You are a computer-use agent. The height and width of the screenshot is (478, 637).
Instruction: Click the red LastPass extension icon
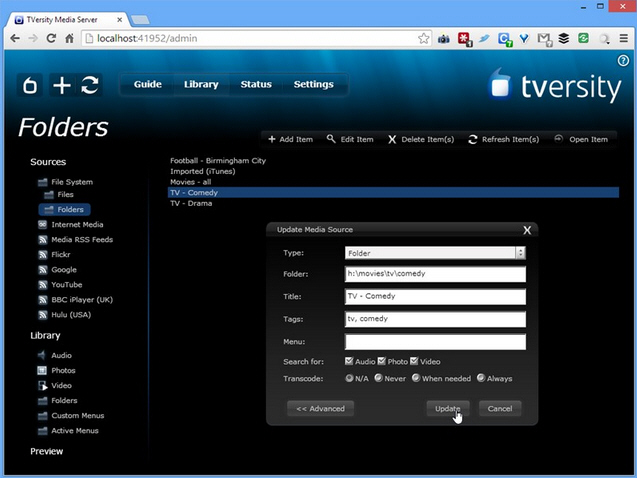(x=464, y=39)
